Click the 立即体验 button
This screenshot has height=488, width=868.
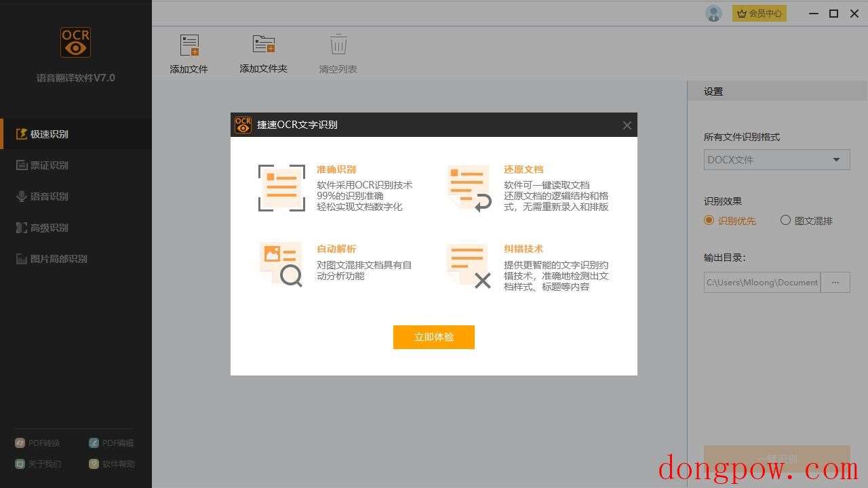point(434,337)
